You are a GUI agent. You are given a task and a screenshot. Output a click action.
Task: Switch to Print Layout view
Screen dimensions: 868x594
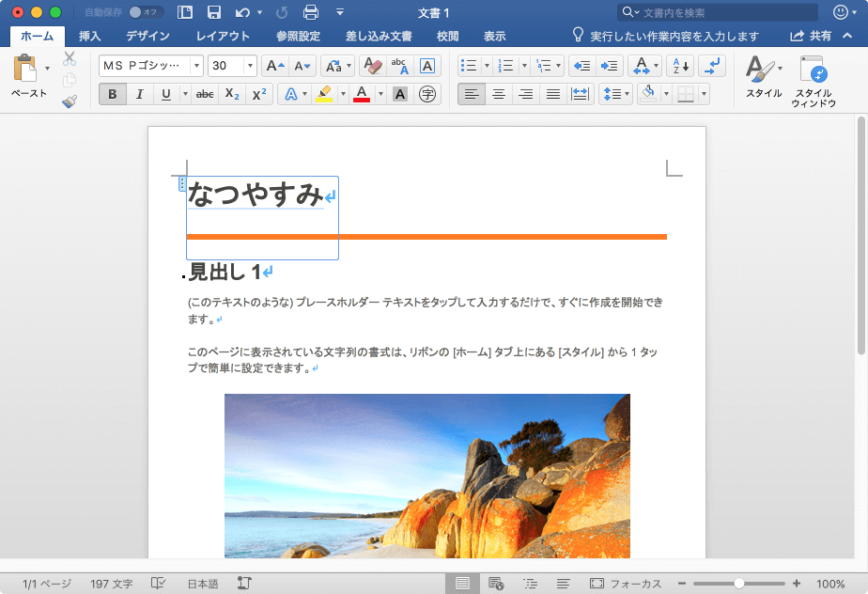(462, 584)
